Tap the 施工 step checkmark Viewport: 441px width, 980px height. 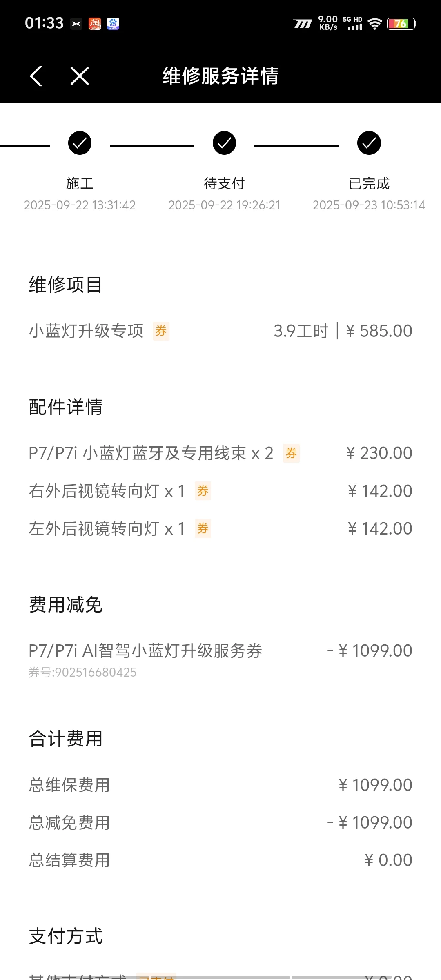pos(80,143)
